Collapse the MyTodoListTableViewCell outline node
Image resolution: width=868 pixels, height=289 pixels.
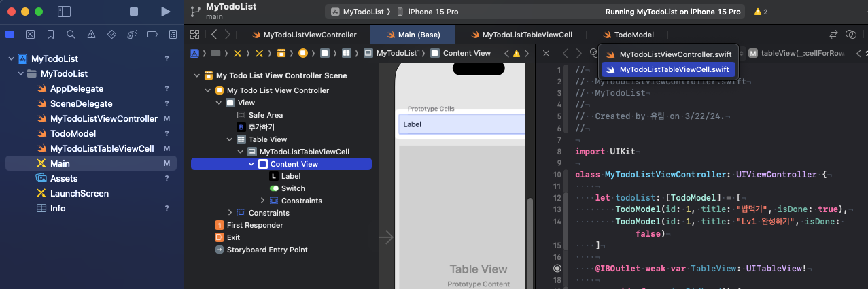click(x=241, y=152)
